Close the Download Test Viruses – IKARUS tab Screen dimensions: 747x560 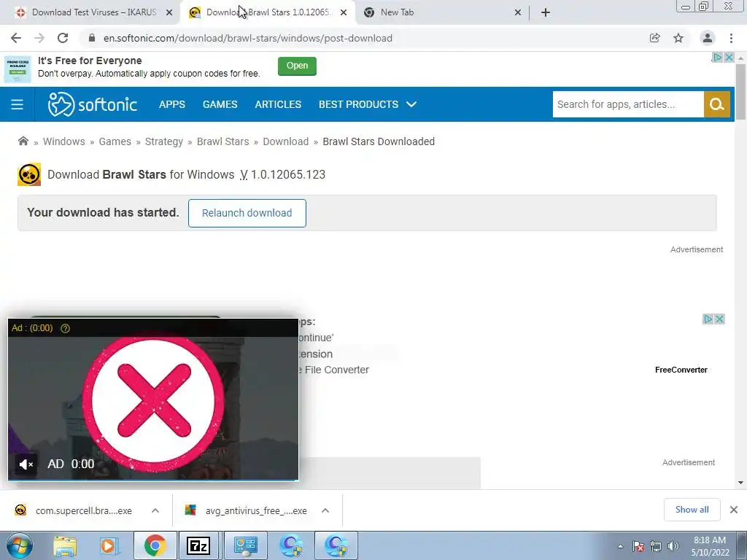[169, 13]
